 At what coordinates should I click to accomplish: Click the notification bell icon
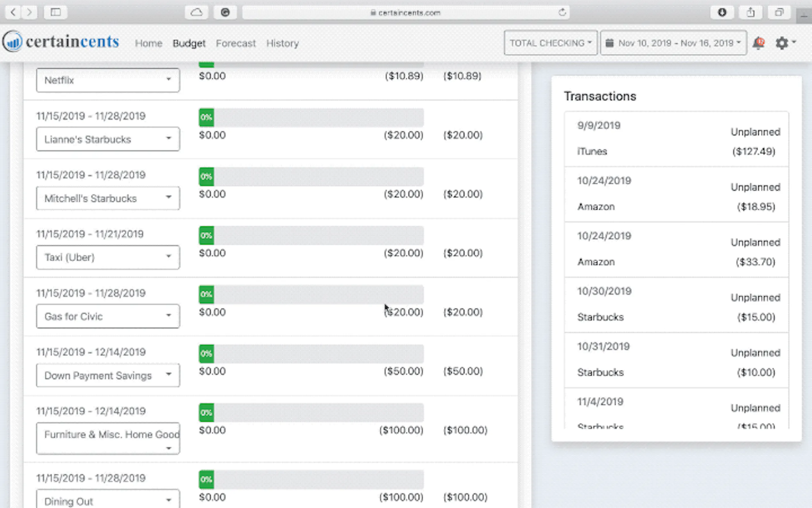click(x=758, y=43)
